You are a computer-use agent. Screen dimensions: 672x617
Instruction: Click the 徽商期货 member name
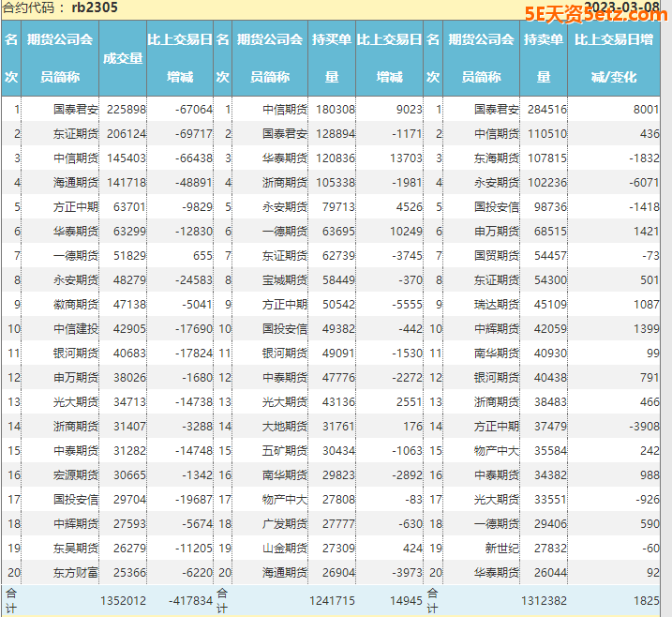(75, 305)
